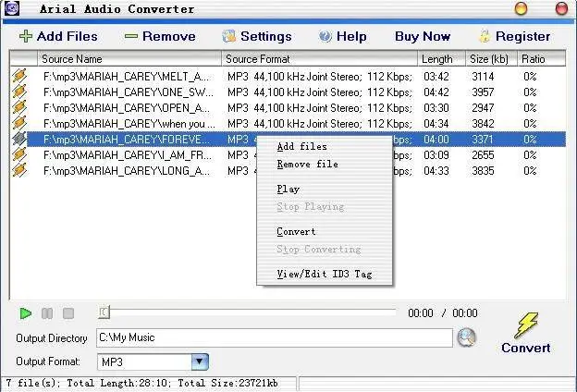Image resolution: width=577 pixels, height=392 pixels.
Task: Select the row F:\mp3\MARIAH_CAREY\OPEN_A...
Action: click(x=288, y=108)
